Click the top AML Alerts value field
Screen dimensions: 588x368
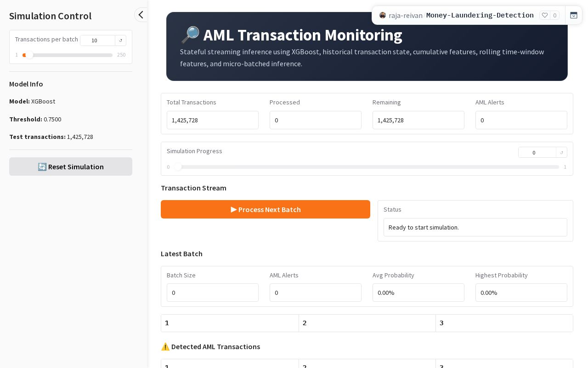[521, 120]
